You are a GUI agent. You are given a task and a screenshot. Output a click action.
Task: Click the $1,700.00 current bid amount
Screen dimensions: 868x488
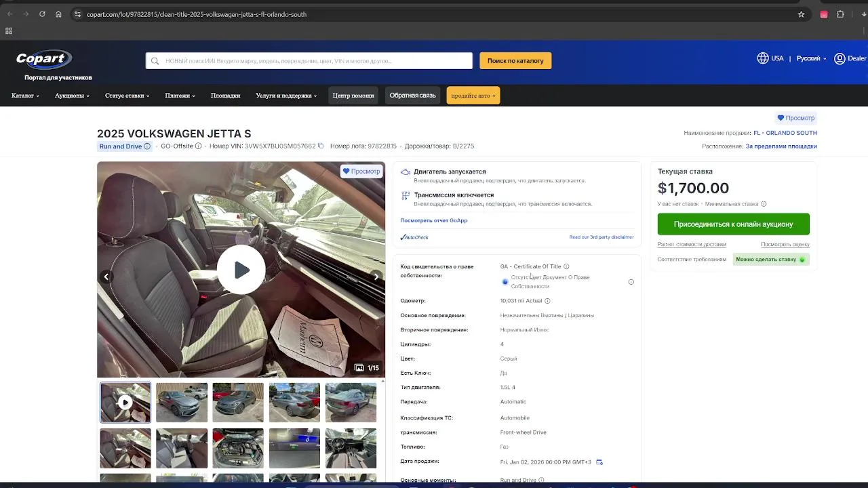[693, 188]
